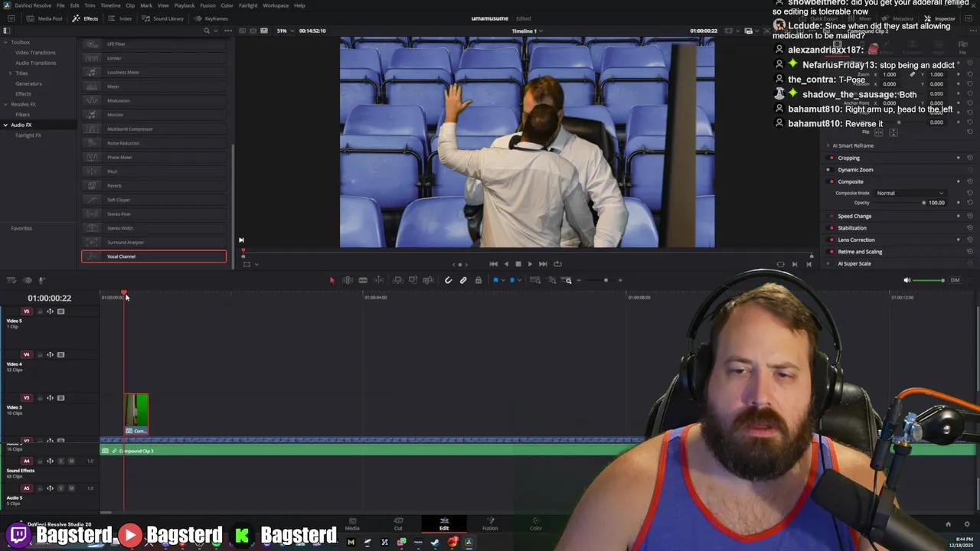Screen dimensions: 980x551
Task: Collapse the Toolbox tree section
Action: pyautogui.click(x=5, y=42)
